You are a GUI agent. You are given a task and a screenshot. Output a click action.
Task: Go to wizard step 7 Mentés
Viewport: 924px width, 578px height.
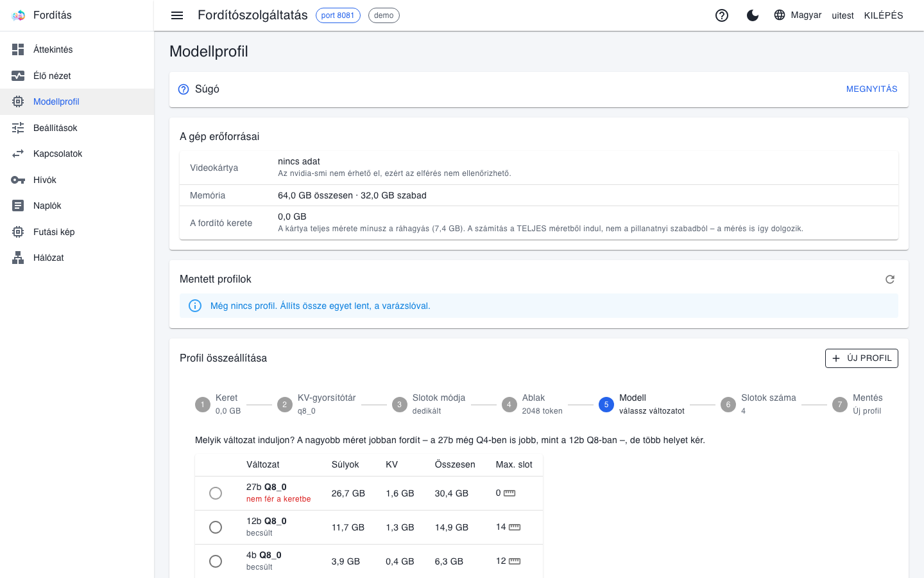coord(857,405)
